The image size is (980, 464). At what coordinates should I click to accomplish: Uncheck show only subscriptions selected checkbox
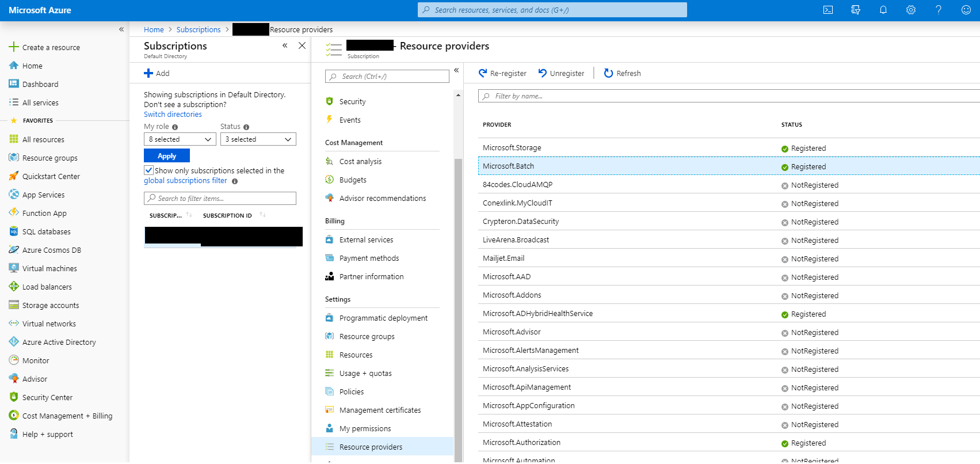(x=149, y=170)
